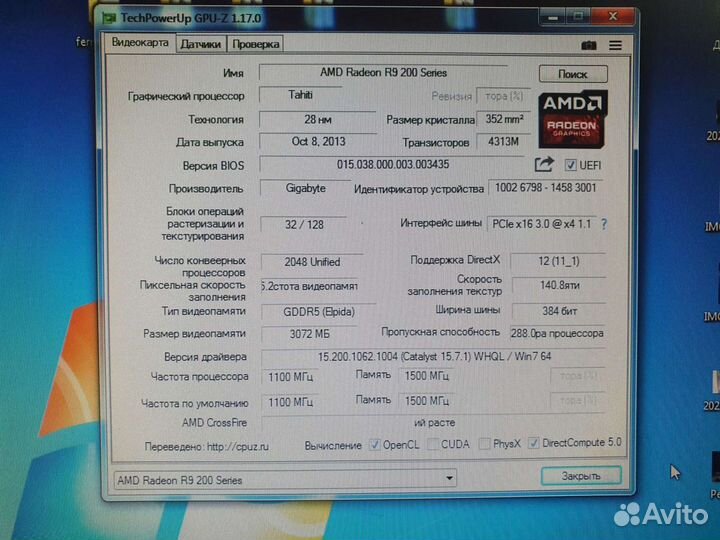
Task: Click the driver version 15.200.1062.1004 field
Action: pyautogui.click(x=434, y=356)
